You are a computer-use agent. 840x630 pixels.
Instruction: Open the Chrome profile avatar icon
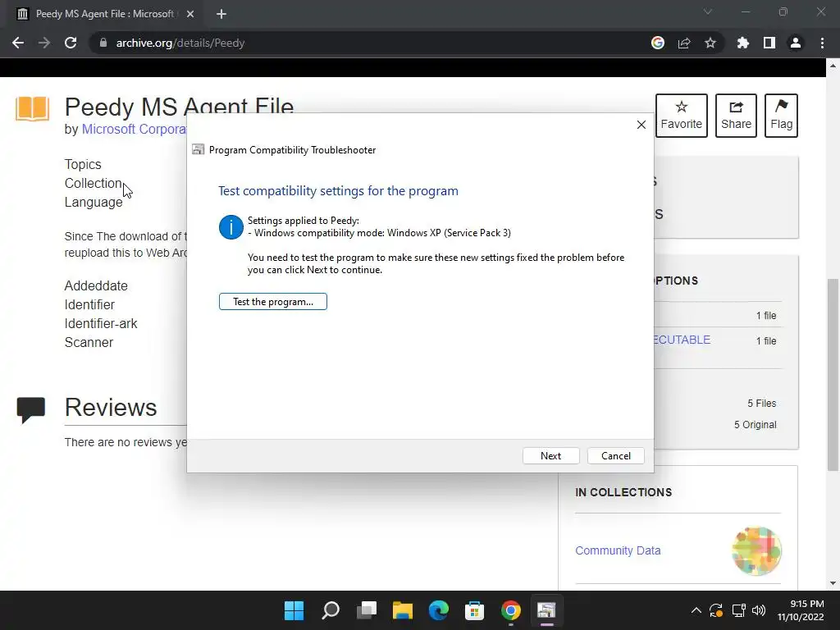point(796,43)
